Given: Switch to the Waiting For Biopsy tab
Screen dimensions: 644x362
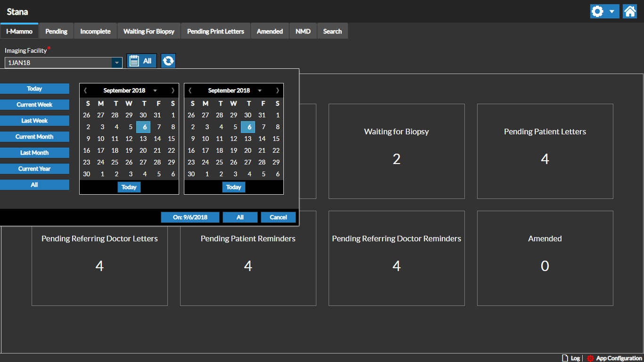Looking at the screenshot, I should (x=149, y=32).
